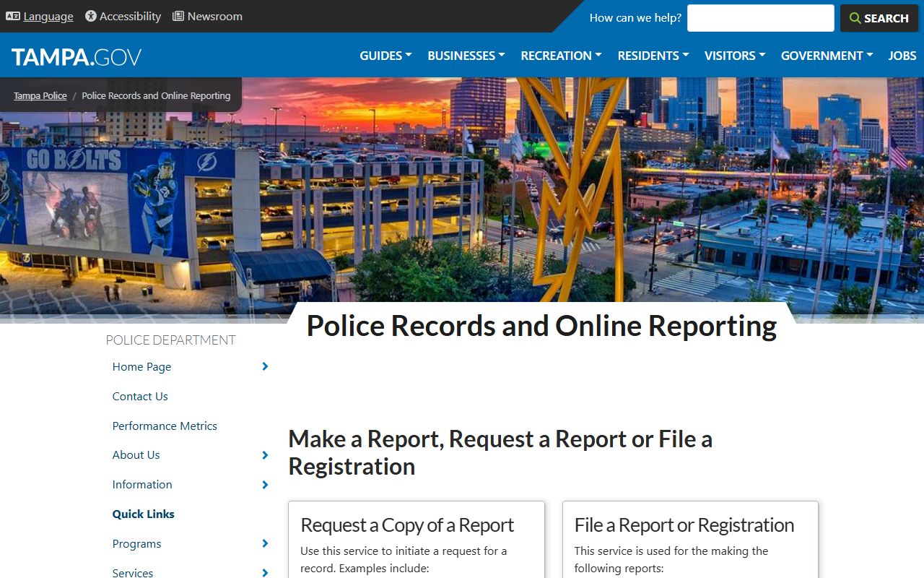Click the Police Records and Online Reporting breadcrumb
924x578 pixels.
(x=156, y=95)
